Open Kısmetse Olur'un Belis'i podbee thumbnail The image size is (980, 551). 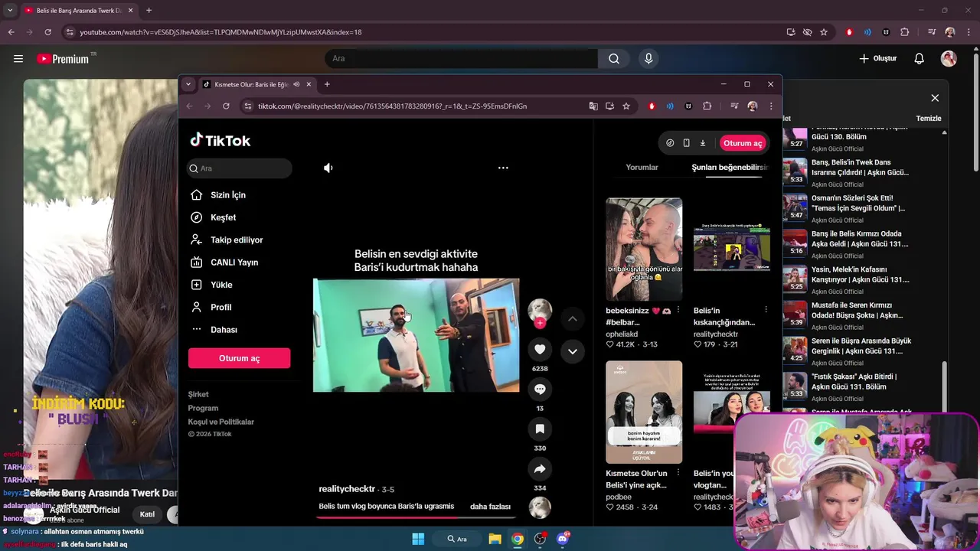click(x=644, y=412)
